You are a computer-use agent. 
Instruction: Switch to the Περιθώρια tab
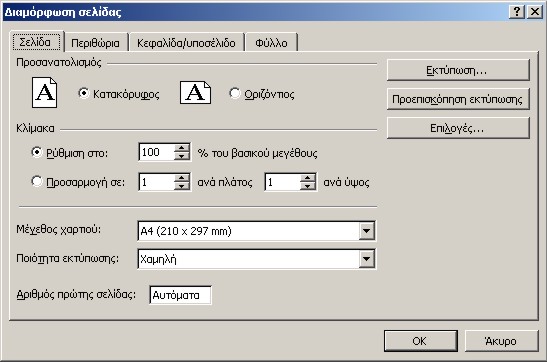tap(95, 43)
